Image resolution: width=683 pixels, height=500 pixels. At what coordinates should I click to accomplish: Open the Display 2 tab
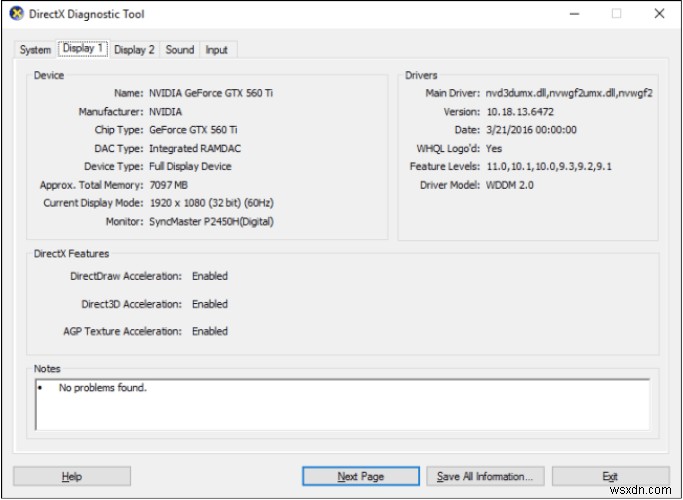click(134, 50)
